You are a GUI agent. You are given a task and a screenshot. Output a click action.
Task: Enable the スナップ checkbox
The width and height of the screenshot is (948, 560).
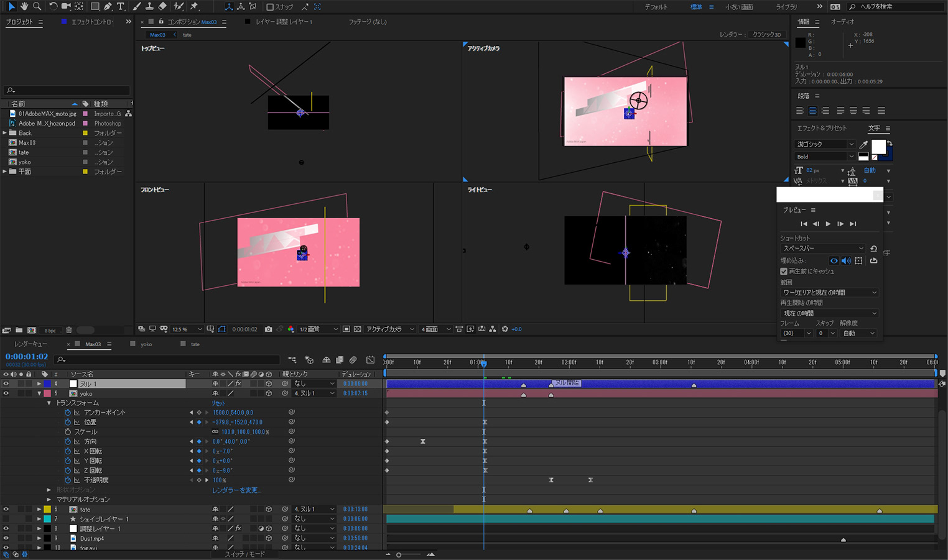point(270,7)
